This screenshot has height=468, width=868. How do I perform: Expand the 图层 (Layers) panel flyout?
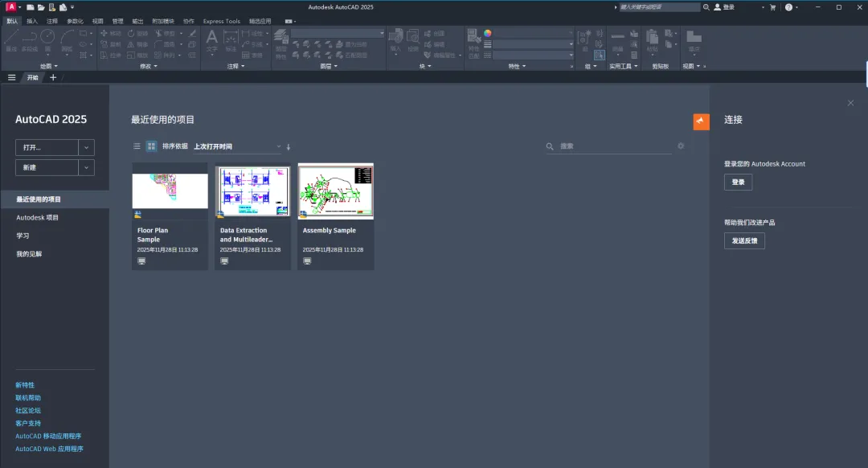coord(329,67)
